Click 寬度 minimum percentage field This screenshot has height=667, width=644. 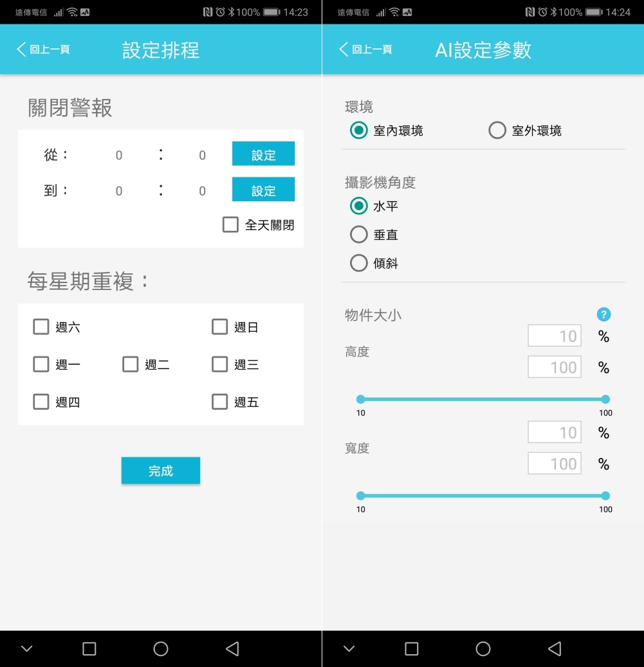(555, 432)
